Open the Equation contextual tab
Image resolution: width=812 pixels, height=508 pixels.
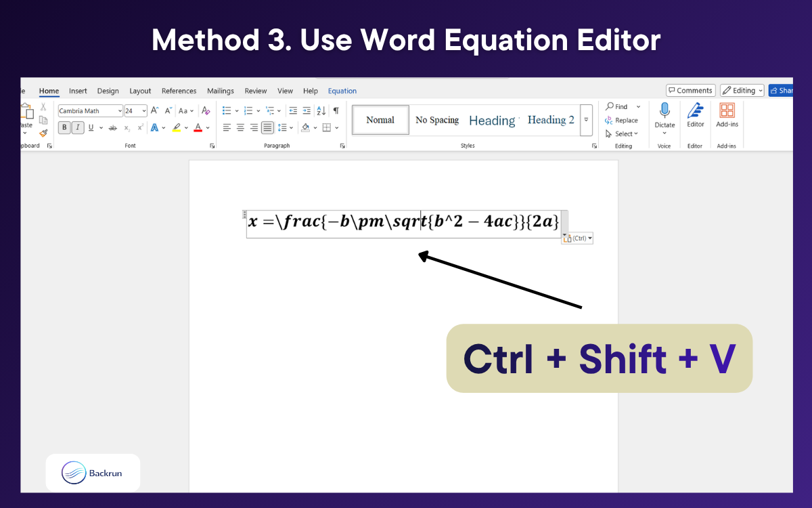[x=342, y=91]
